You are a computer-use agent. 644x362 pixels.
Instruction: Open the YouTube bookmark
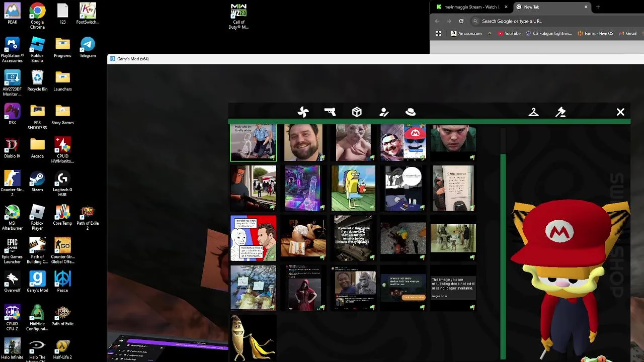click(x=509, y=34)
